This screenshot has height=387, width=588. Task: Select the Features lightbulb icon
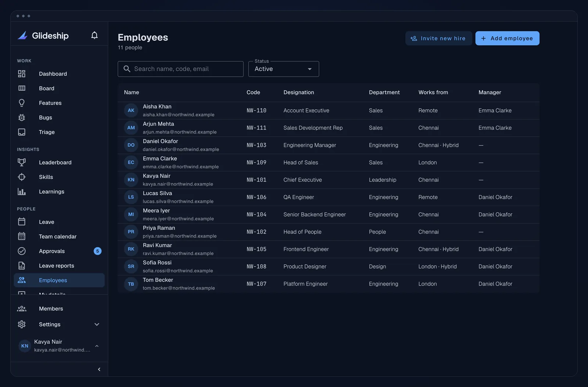(22, 103)
